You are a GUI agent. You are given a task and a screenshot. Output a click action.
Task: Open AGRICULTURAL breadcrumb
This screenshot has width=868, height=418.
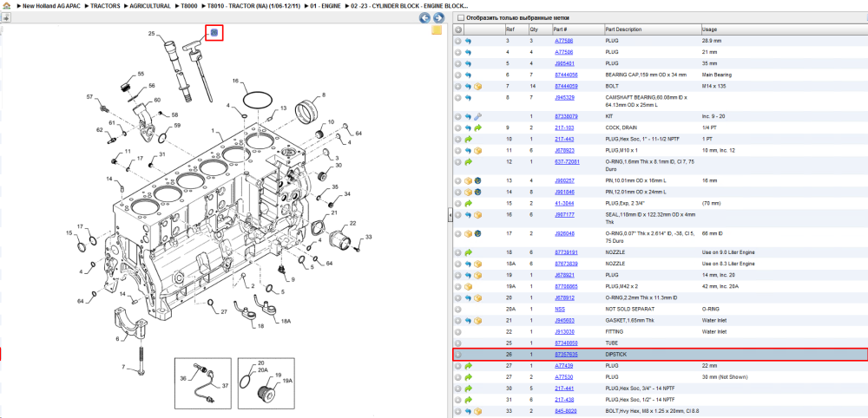[x=150, y=5]
